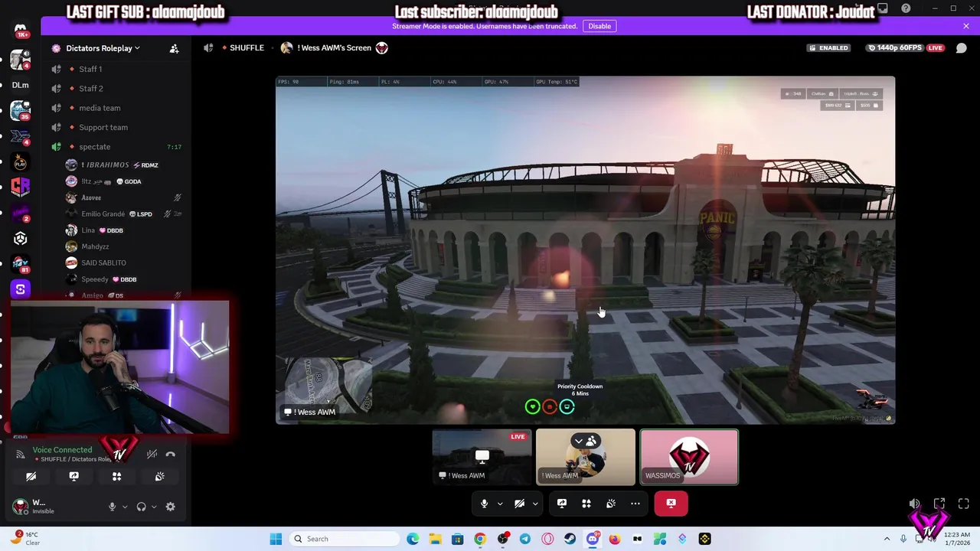Disconnect using the phone icon in voice panel
980x551 pixels.
170,454
